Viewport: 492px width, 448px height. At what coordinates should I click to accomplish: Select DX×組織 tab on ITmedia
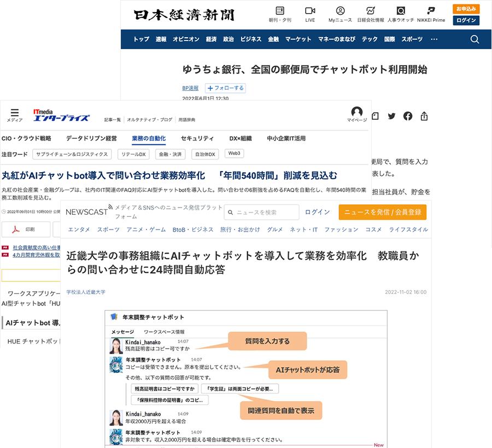click(x=241, y=139)
